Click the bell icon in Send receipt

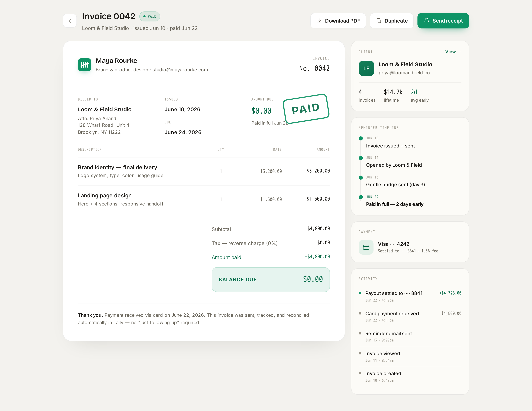point(427,21)
